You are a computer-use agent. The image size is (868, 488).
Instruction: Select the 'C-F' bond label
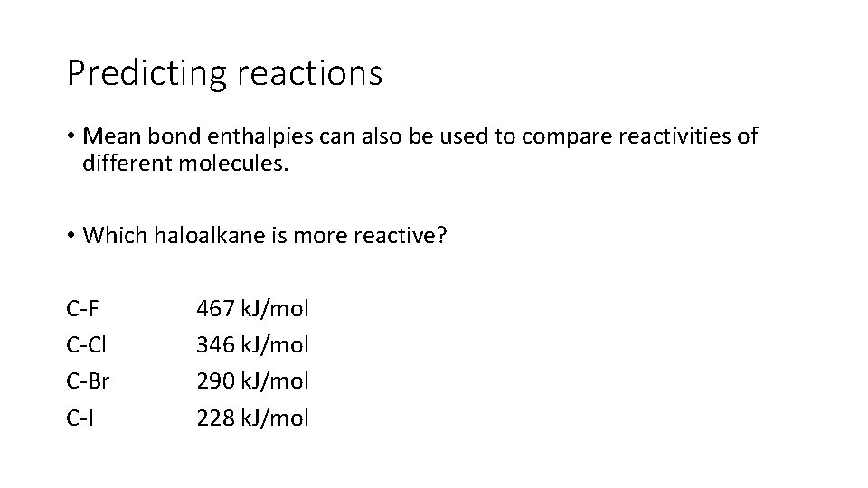82,309
